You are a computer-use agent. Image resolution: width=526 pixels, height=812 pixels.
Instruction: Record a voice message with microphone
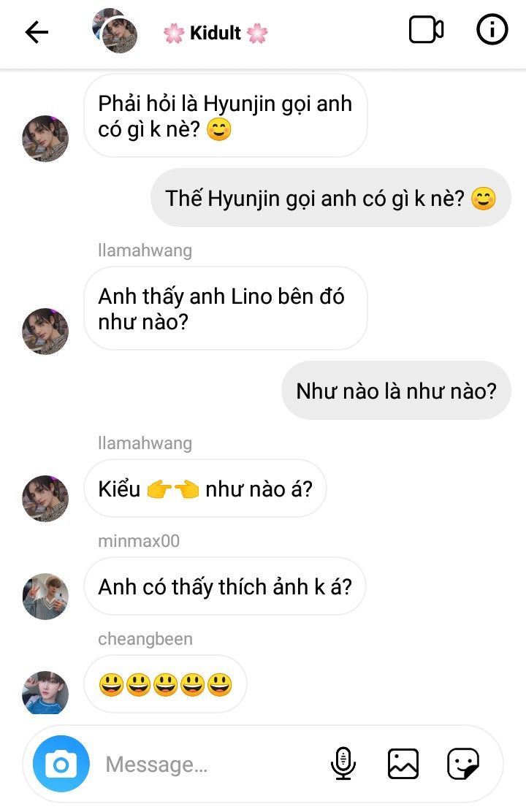(343, 764)
